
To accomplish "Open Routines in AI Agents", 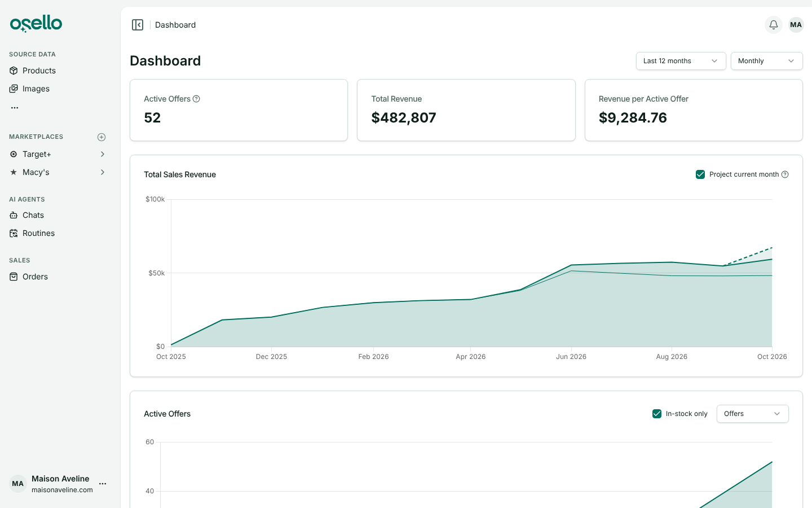I will [x=38, y=233].
